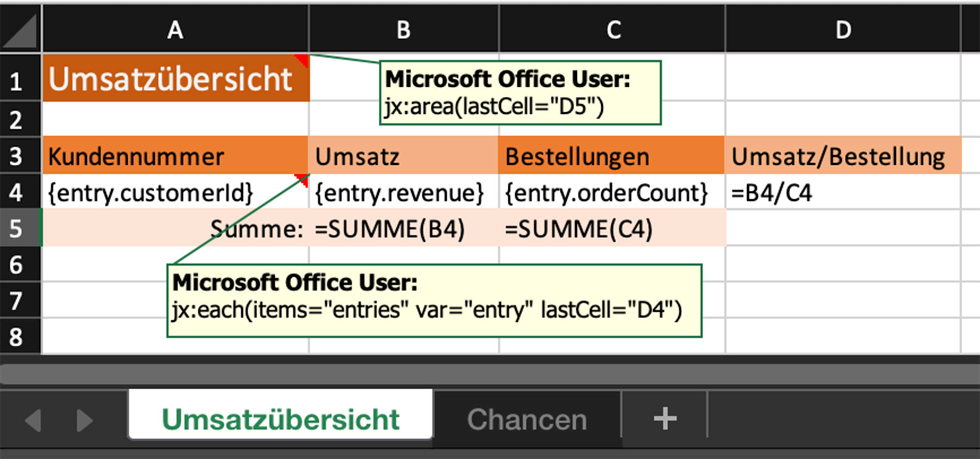
Task: Select the =SUMME(B4) formula cell
Action: pos(390,228)
